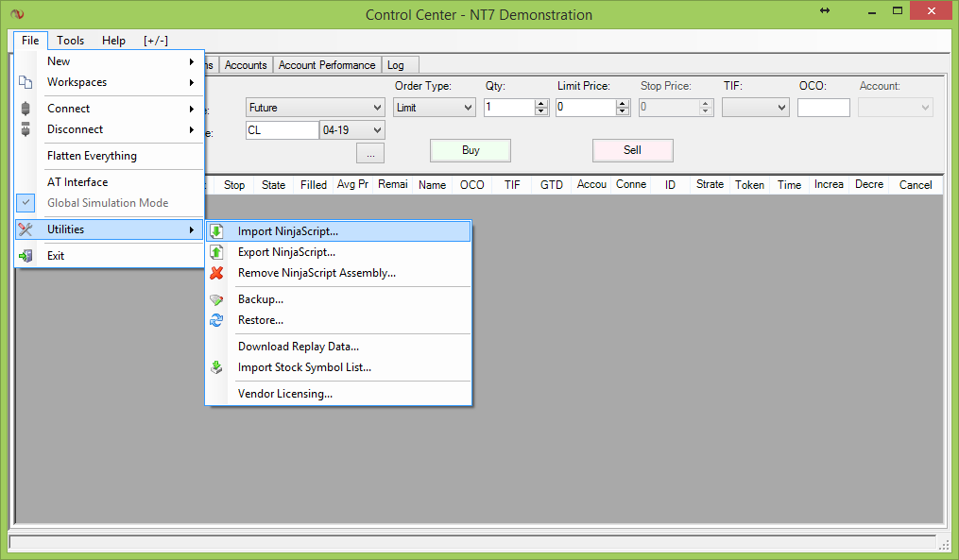Toggle the Global Simulation Mode checkmark
Screen dimensions: 959x560
tap(26, 202)
